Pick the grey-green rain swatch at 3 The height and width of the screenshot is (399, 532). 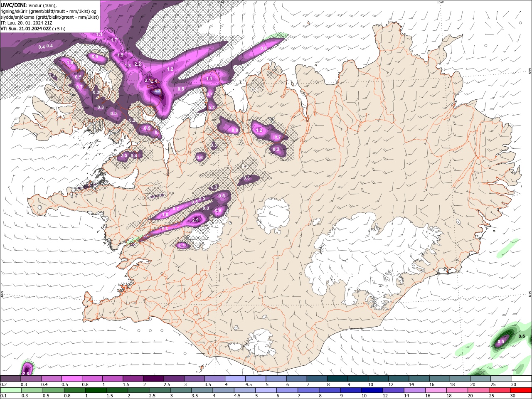pos(181,390)
